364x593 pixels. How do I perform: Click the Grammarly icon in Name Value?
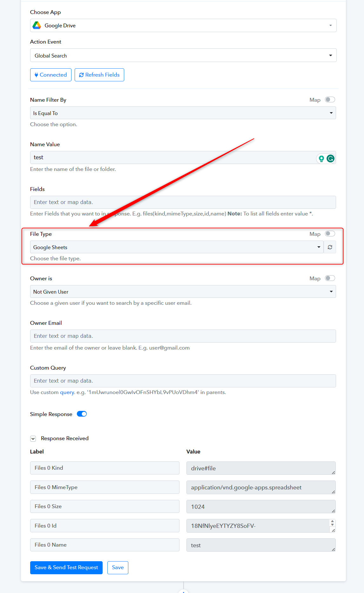(x=330, y=159)
